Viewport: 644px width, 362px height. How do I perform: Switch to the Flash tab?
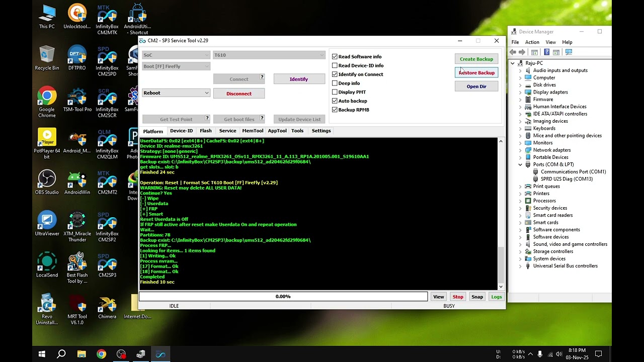click(x=206, y=131)
